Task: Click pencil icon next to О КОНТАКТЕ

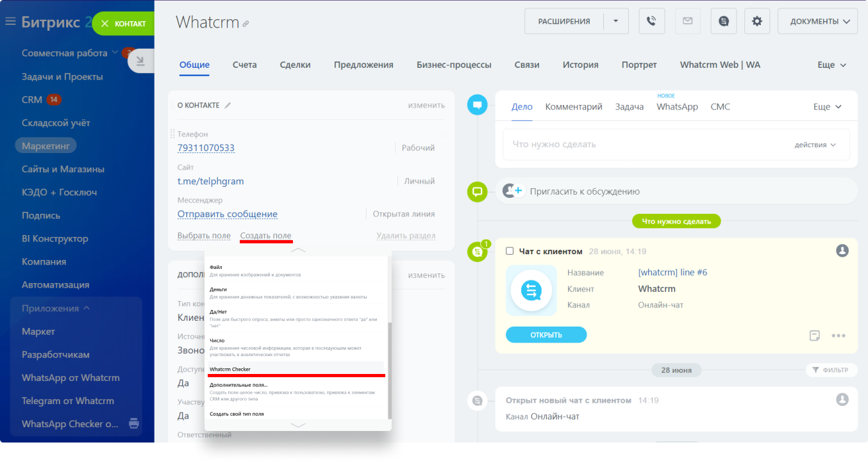Action: pos(228,105)
